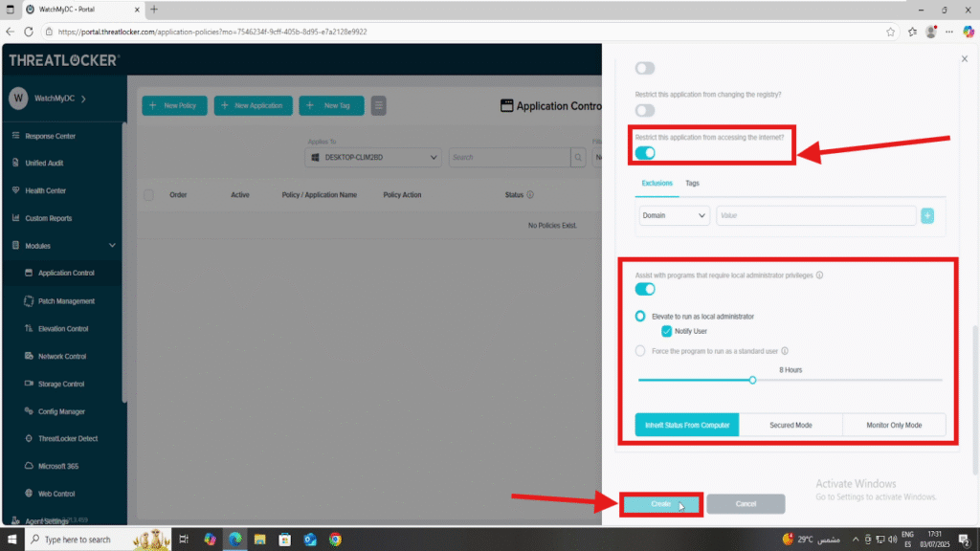Click the browser address bar URL
Image resolution: width=980 pixels, height=551 pixels.
[212, 32]
